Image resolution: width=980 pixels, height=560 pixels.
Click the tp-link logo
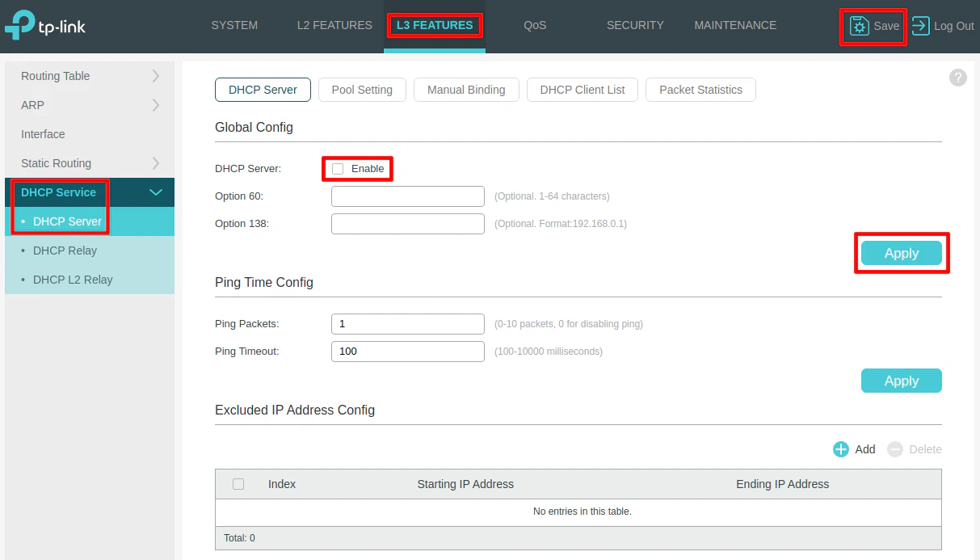pos(45,26)
